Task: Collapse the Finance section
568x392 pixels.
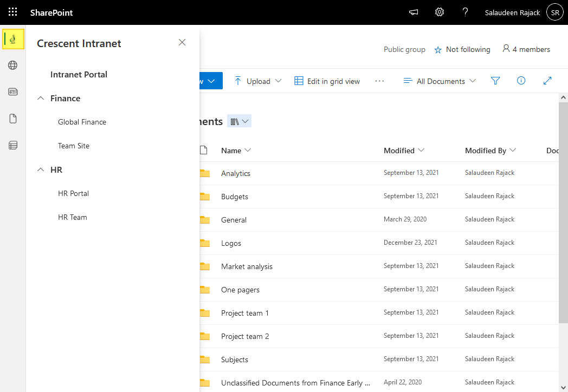Action: (x=40, y=98)
